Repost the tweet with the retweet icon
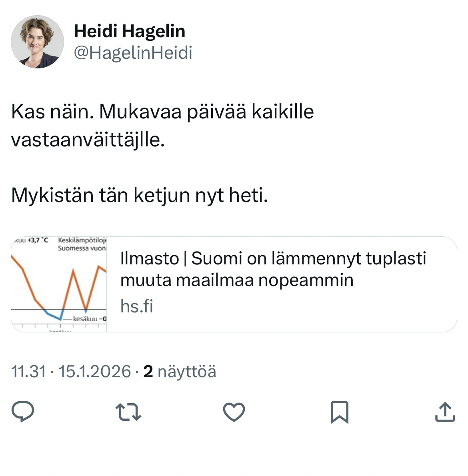Image resolution: width=468 pixels, height=476 pixels. 128,412
